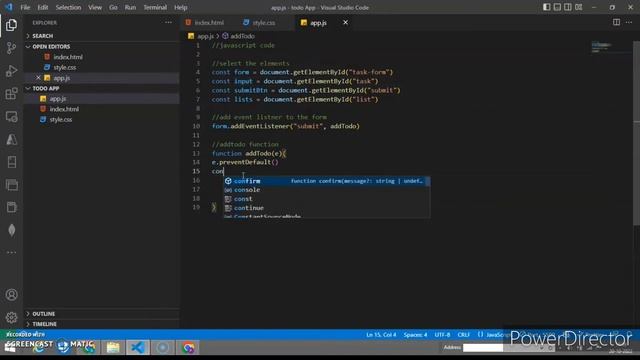
Task: Customize layout from title bar
Action: click(x=579, y=7)
